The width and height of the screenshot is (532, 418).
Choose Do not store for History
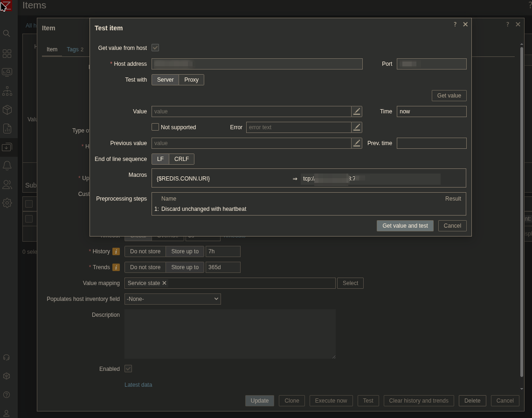[145, 251]
